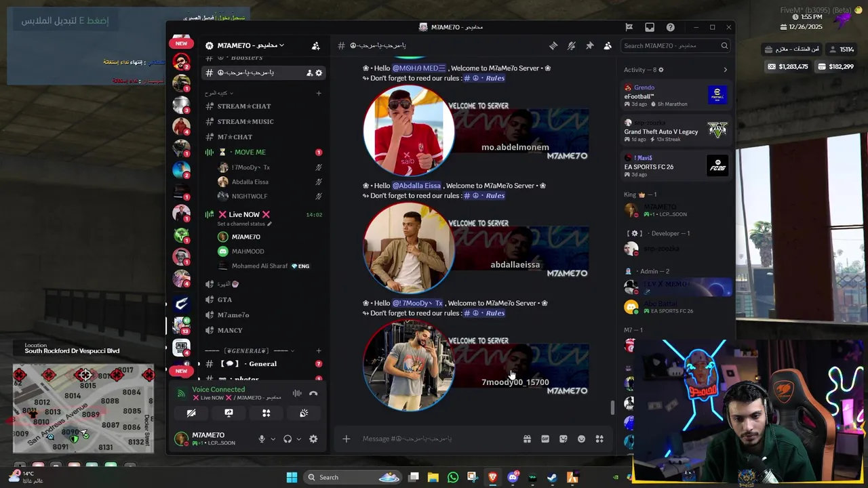Toggle noise suppression waveform icon
The width and height of the screenshot is (868, 488).
pos(297,393)
